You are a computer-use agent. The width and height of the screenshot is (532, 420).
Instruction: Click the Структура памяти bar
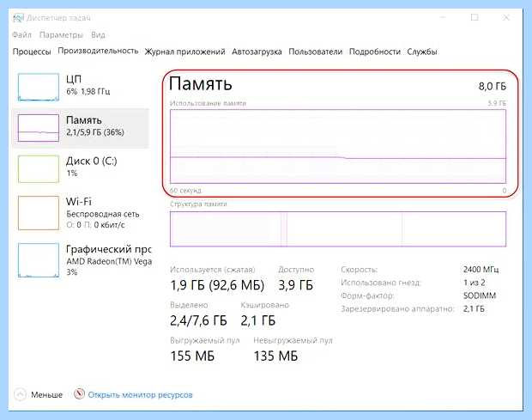click(x=338, y=228)
